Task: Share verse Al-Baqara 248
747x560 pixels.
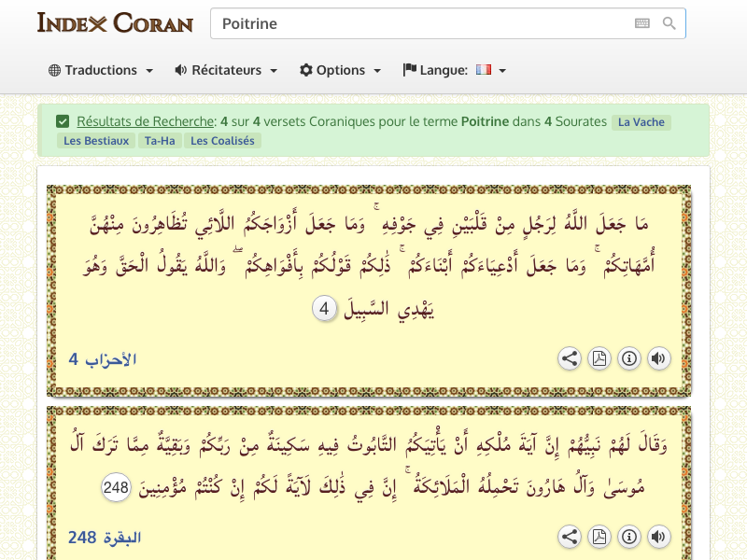Action: point(570,537)
